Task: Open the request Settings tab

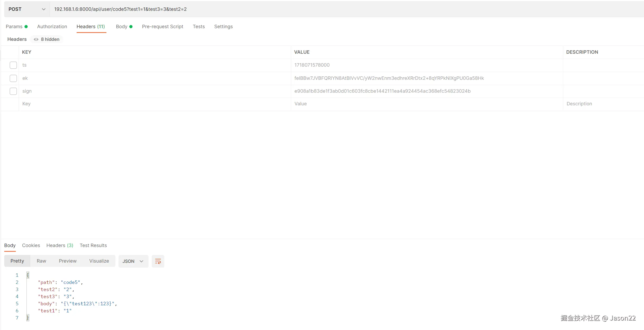Action: 223,27
